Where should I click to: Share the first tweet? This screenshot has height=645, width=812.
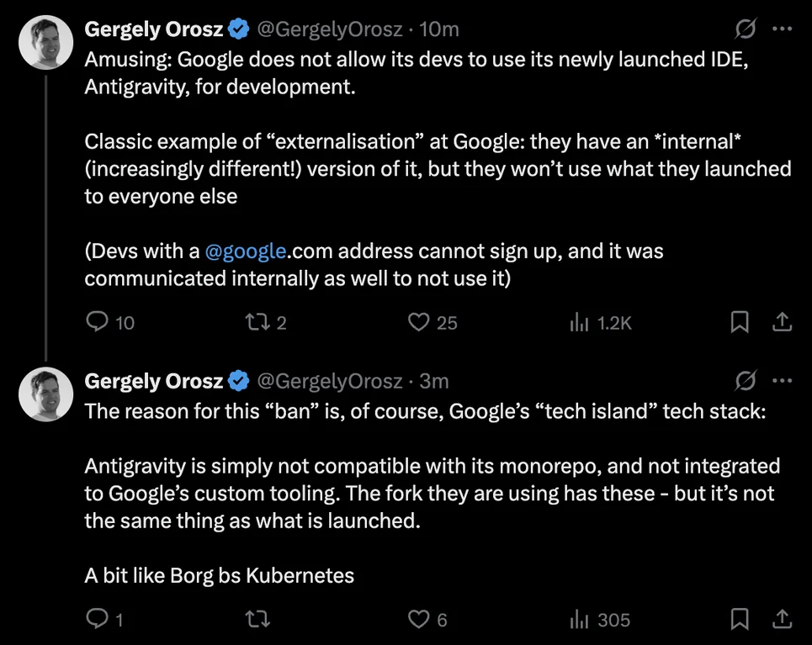781,322
